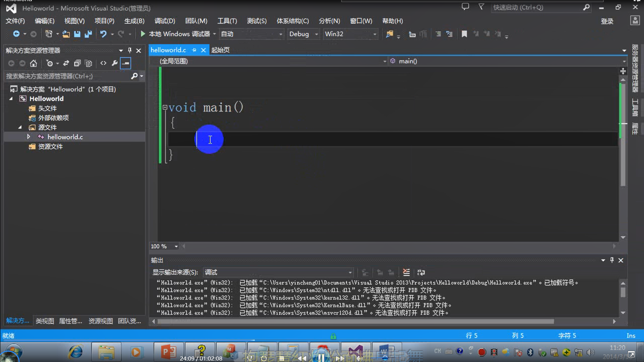This screenshot has width=644, height=362.
Task: Open the File menu
Action: (15, 21)
